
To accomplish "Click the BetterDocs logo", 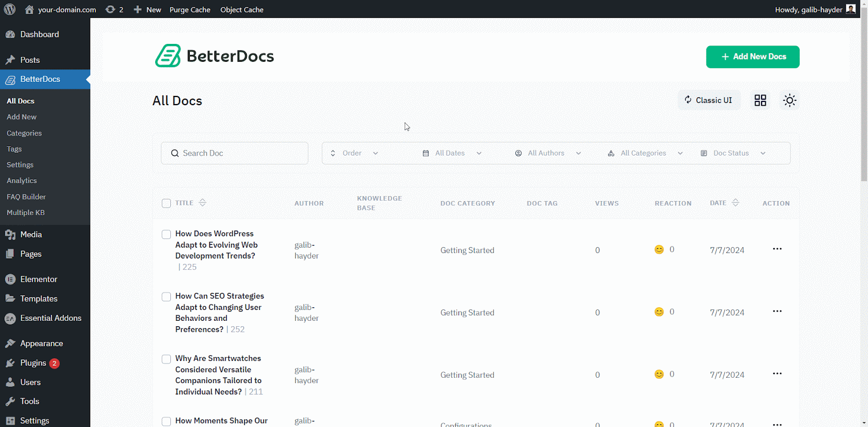I will coord(214,56).
